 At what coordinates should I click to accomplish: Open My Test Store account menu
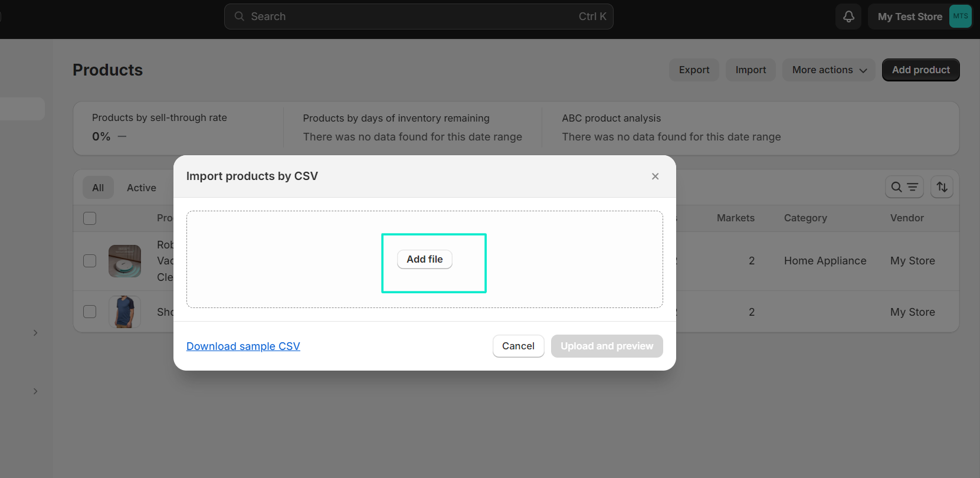point(920,17)
